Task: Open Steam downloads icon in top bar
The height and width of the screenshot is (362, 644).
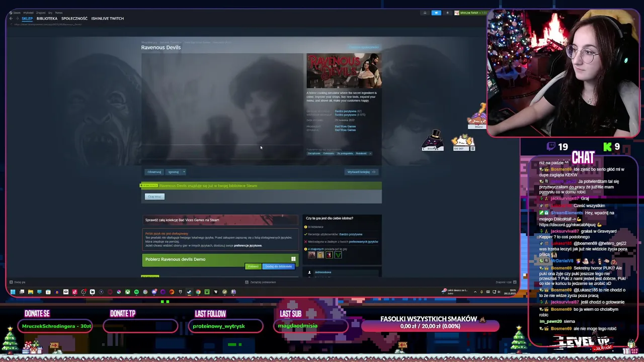Action: click(425, 13)
